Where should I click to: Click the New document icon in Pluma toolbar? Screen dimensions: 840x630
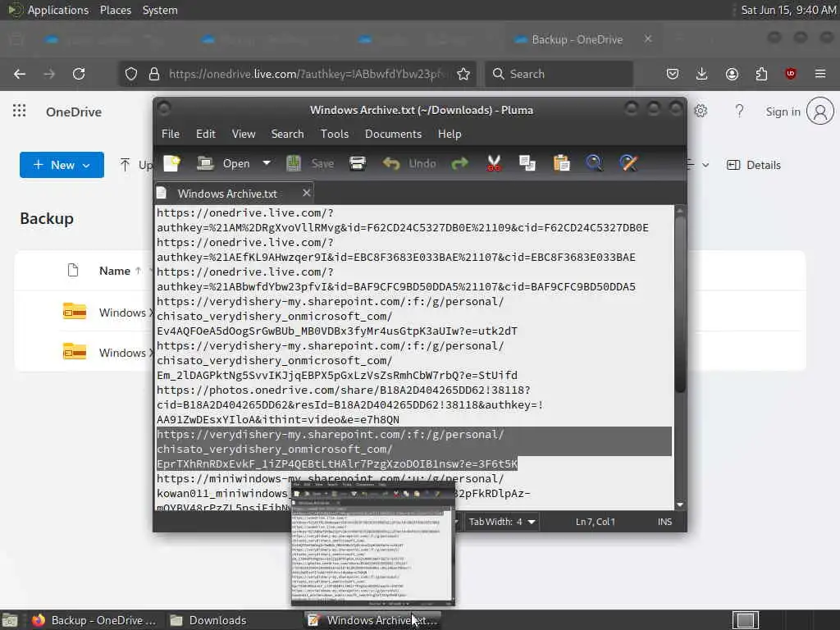click(171, 163)
